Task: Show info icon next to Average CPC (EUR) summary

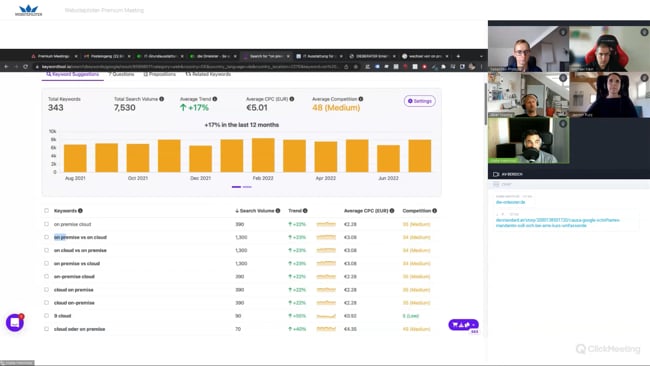Action: coord(292,99)
